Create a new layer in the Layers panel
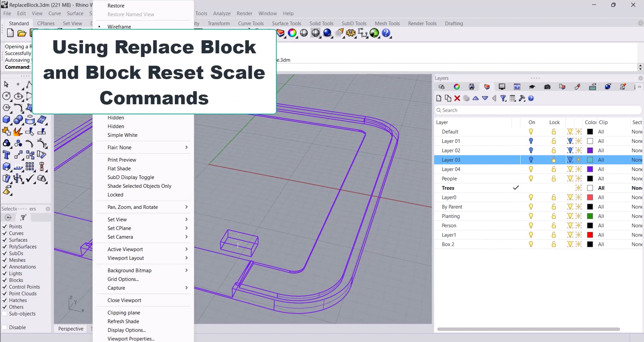This screenshot has width=644, height=342. (438, 98)
